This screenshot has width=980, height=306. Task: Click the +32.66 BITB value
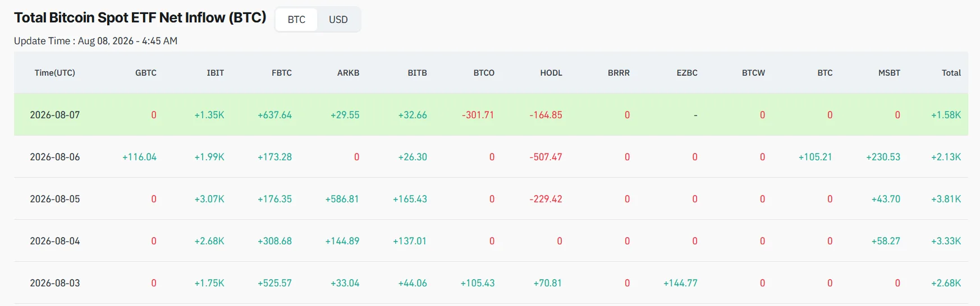tap(413, 115)
